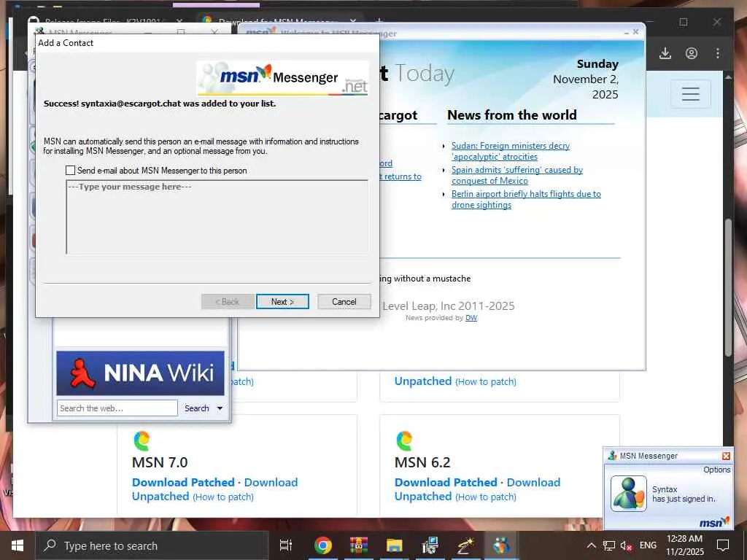Click Download Patched for MSN 6.2
747x560 pixels.
point(446,483)
